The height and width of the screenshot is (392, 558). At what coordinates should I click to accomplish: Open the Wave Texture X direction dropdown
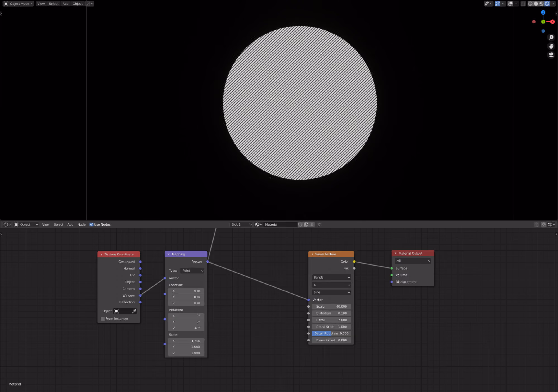click(331, 285)
